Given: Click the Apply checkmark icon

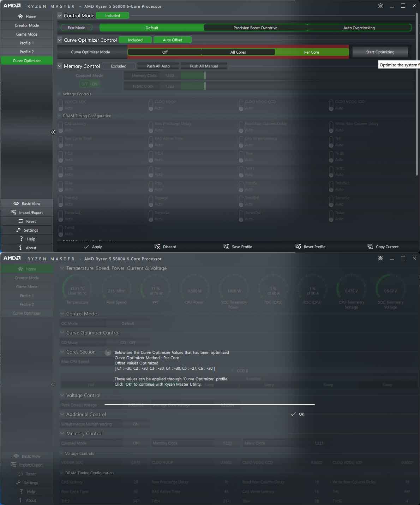Looking at the screenshot, I should 86,246.
